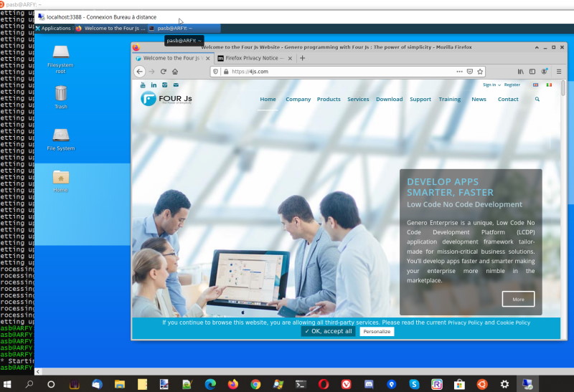Switch to Welcome to the Four Js tab
The image size is (574, 392).
pyautogui.click(x=171, y=58)
